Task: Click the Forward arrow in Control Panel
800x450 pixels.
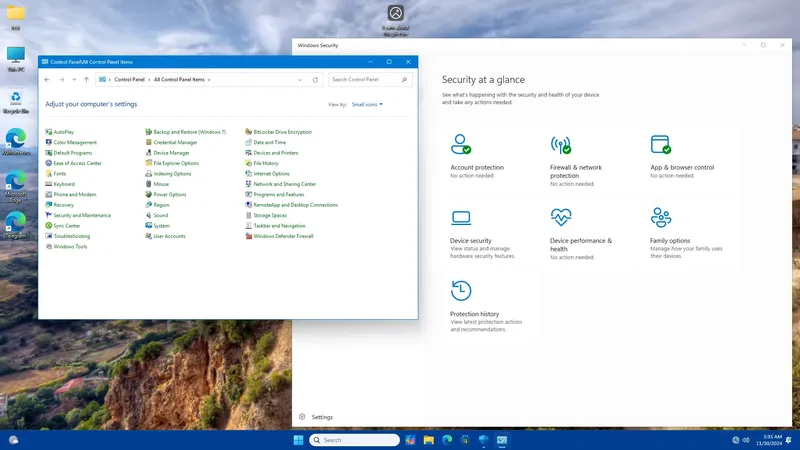Action: [x=61, y=80]
